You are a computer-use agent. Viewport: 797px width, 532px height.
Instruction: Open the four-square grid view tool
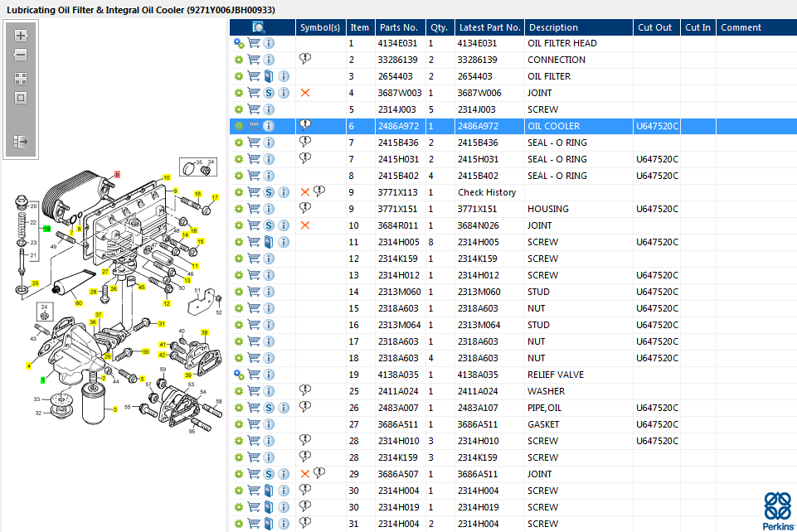(21, 79)
